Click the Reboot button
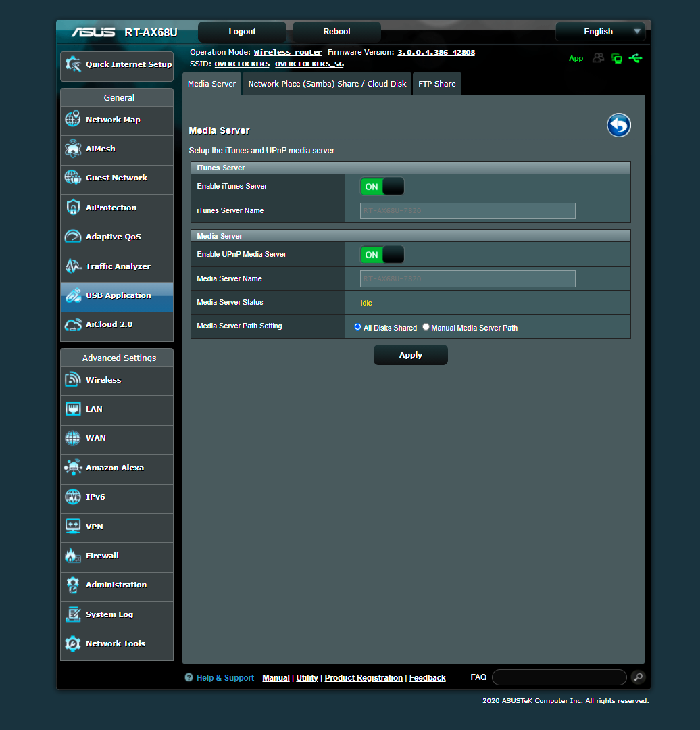700x730 pixels. (336, 32)
